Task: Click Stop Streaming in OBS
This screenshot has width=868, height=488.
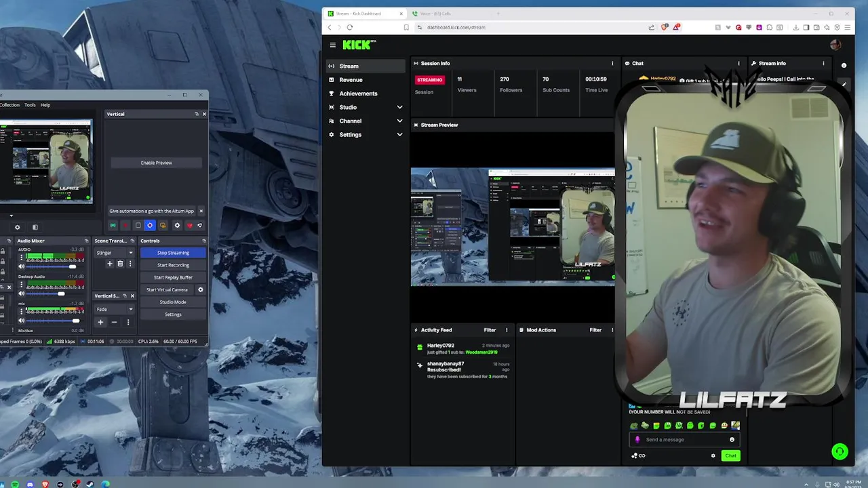Action: coord(173,253)
